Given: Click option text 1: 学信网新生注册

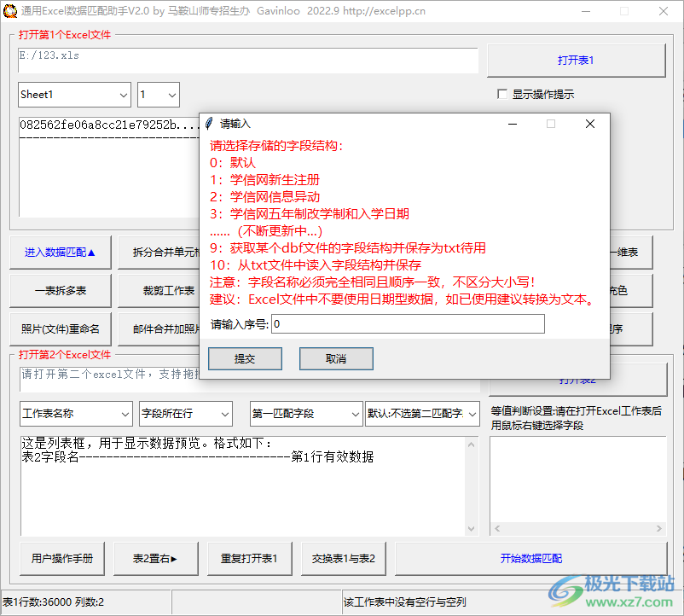Looking at the screenshot, I should (x=264, y=180).
